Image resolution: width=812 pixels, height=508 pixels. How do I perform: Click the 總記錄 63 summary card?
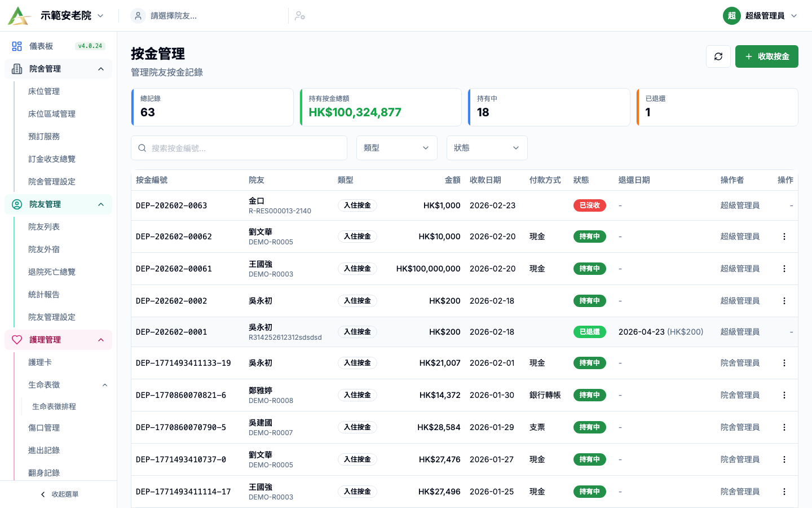213,107
